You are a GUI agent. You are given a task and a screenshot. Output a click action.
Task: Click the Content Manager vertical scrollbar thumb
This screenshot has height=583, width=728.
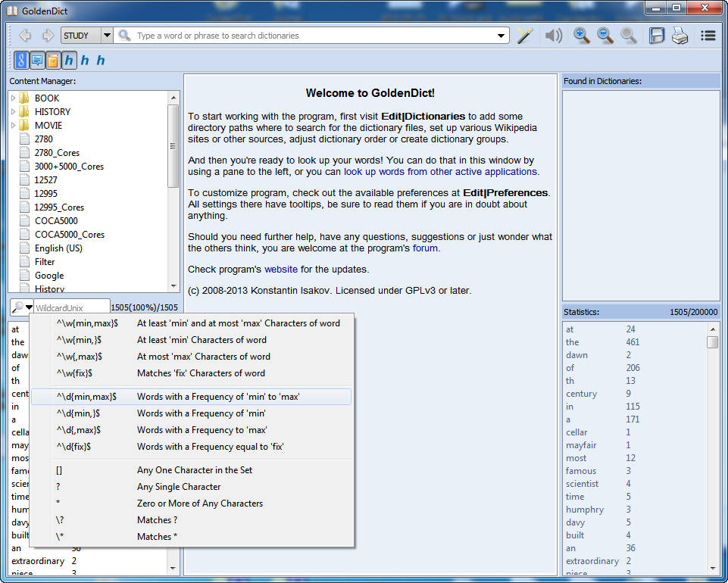pos(173,145)
